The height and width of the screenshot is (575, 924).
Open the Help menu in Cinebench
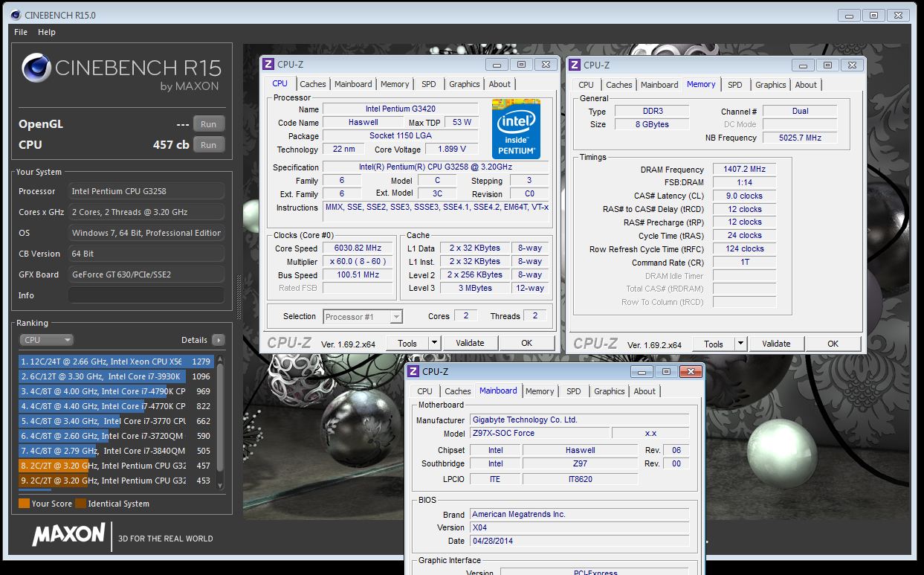point(47,32)
